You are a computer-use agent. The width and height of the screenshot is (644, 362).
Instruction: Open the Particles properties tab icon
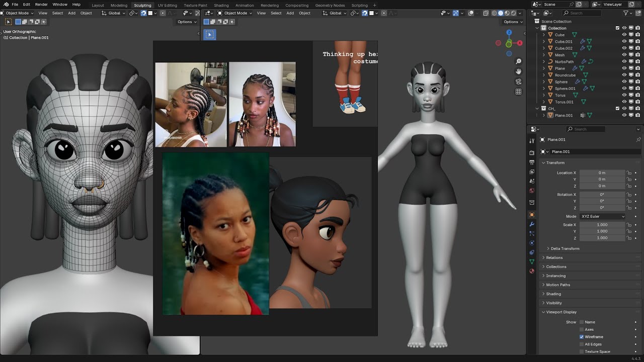click(532, 233)
